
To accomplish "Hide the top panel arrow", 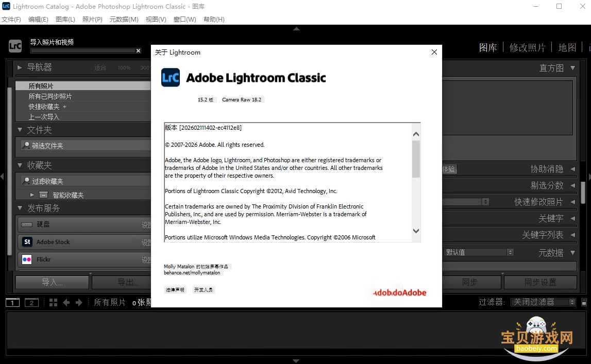I will click(297, 29).
